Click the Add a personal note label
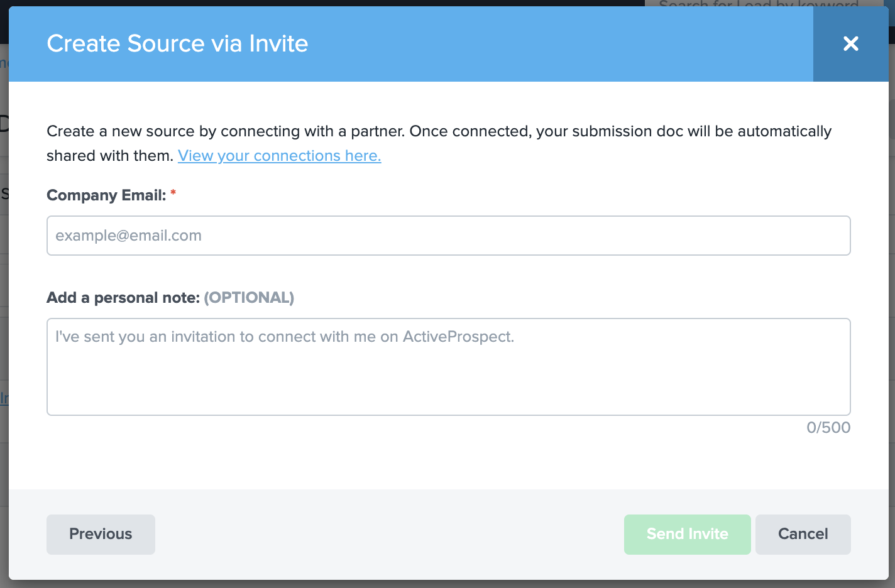This screenshot has width=895, height=588. click(123, 298)
